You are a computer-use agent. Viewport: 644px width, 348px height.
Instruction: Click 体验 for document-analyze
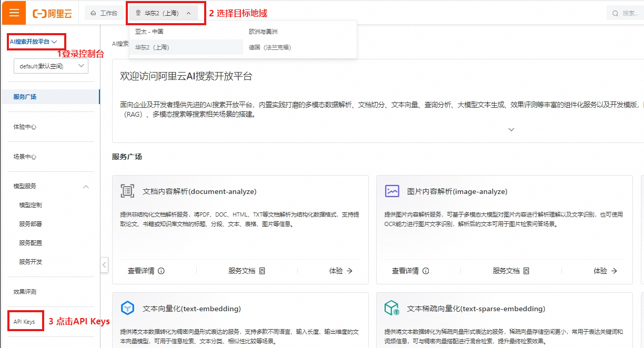(336, 271)
